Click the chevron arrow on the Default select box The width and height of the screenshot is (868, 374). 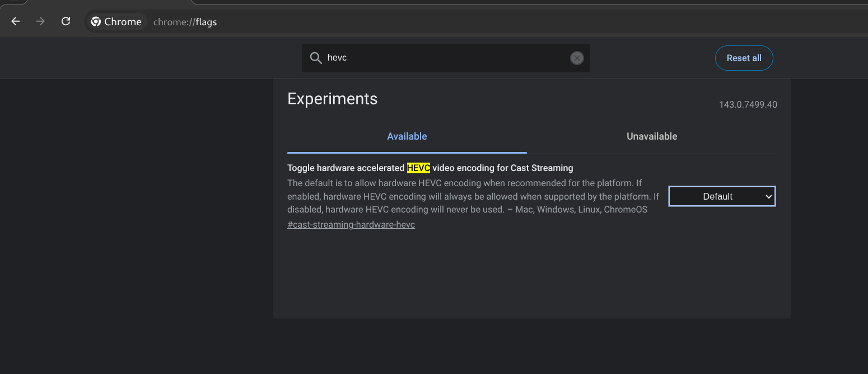[769, 196]
